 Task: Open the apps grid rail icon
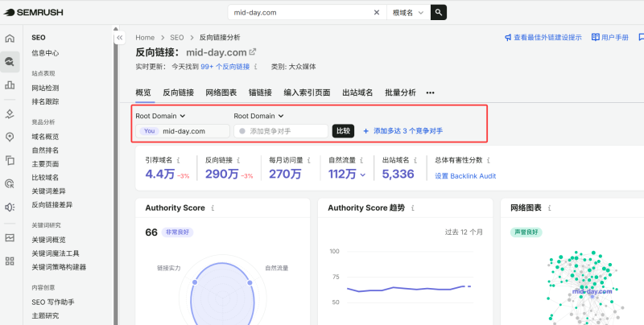pyautogui.click(x=10, y=261)
